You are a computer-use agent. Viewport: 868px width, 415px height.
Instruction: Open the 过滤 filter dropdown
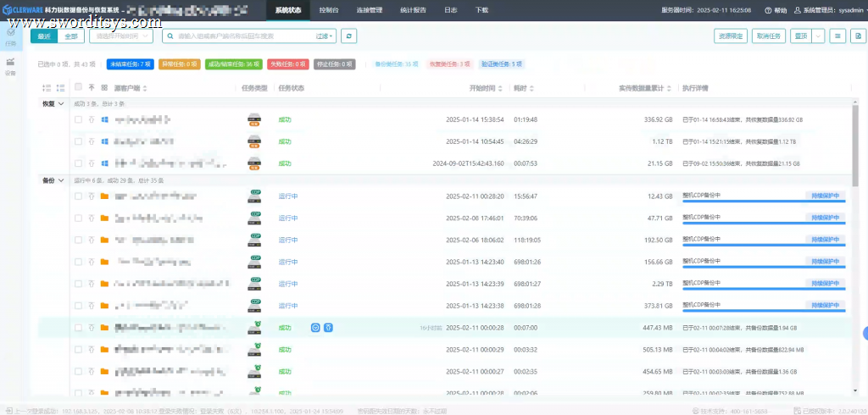coord(325,36)
